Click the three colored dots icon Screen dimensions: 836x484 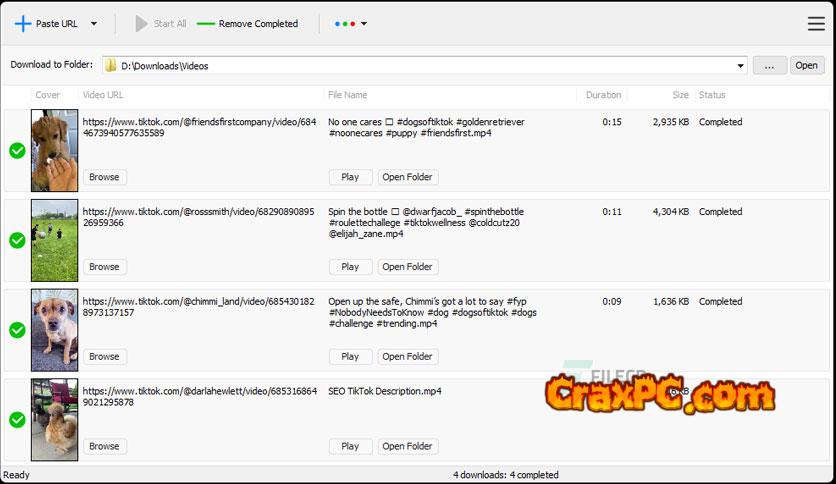point(345,23)
